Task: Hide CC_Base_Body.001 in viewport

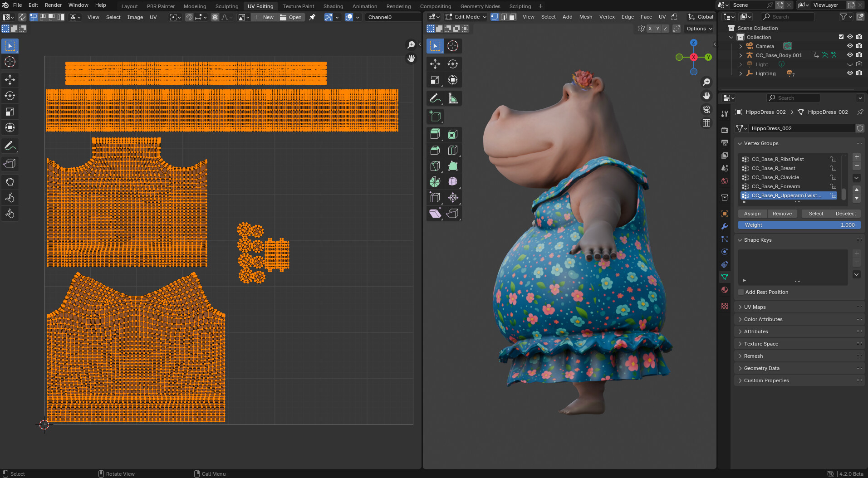Action: [x=850, y=55]
